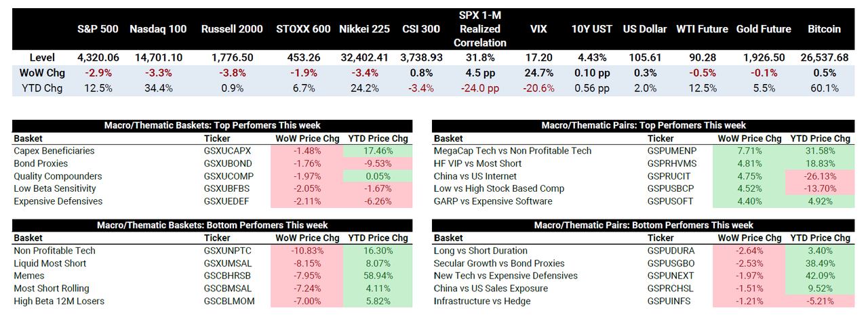Click ticker GSPUMENP

tap(671, 151)
